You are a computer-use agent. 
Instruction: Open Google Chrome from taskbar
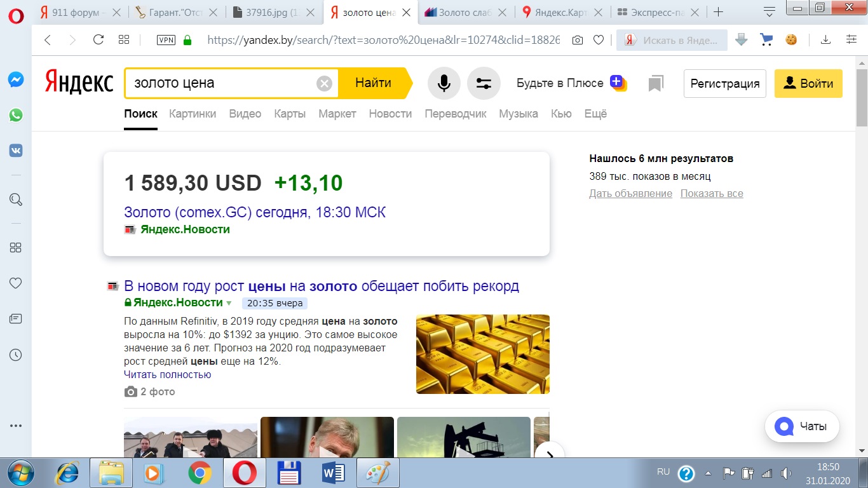[200, 473]
